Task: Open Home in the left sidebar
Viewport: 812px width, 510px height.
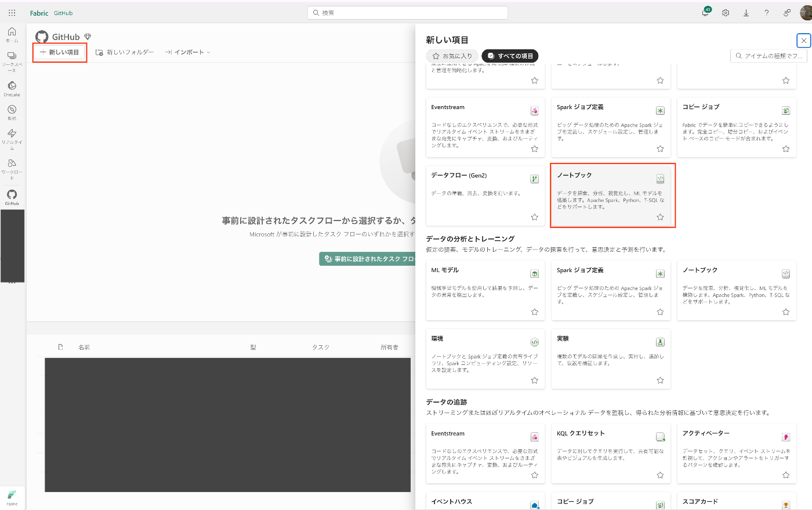Action: pos(12,34)
